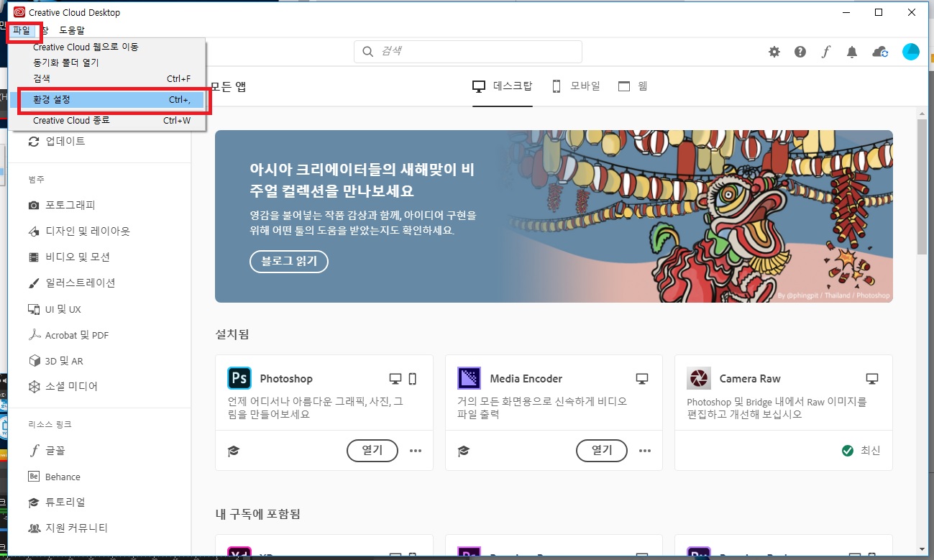Pick the 검색 Ctrl+F menu entry
The image size is (934, 560).
(x=108, y=78)
